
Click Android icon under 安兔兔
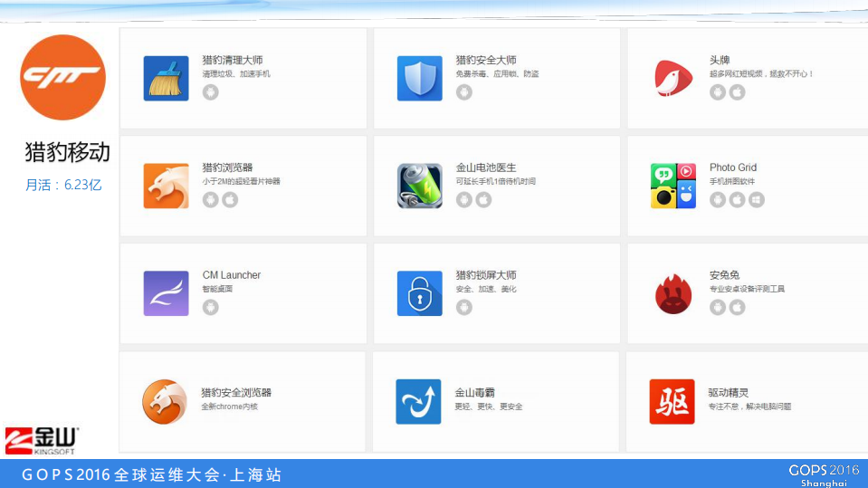click(x=718, y=307)
